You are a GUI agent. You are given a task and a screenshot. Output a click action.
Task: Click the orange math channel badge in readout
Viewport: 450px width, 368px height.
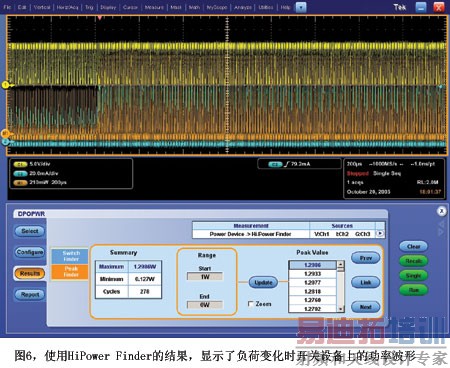[20, 183]
